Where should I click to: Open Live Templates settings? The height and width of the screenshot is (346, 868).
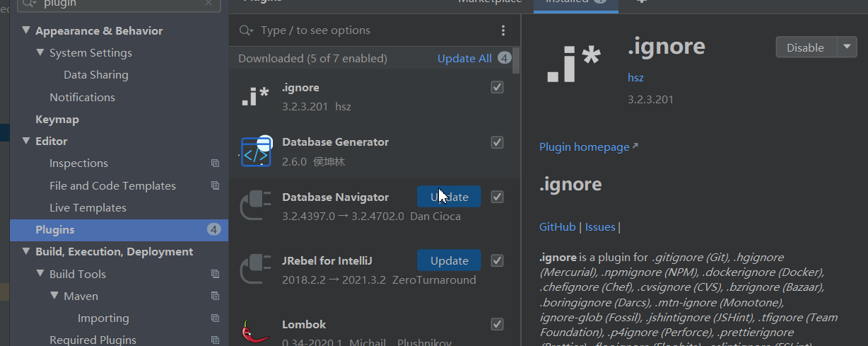88,208
